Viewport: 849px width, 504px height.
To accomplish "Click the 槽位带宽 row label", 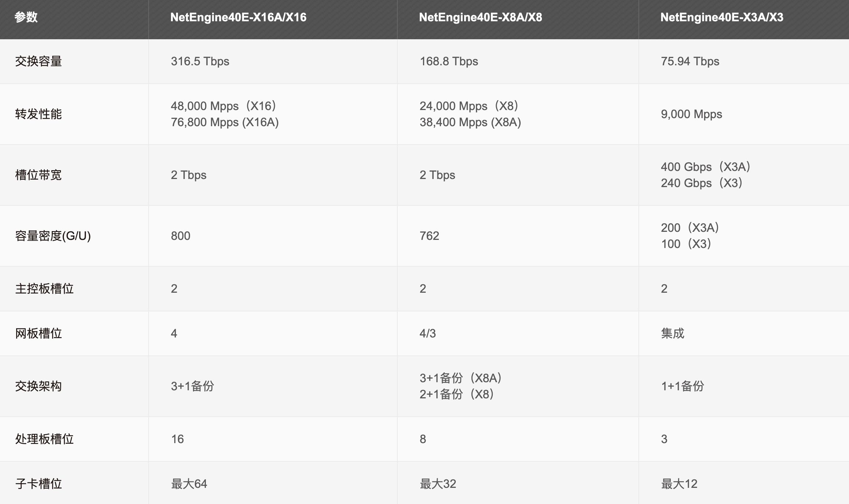I will 39,175.
